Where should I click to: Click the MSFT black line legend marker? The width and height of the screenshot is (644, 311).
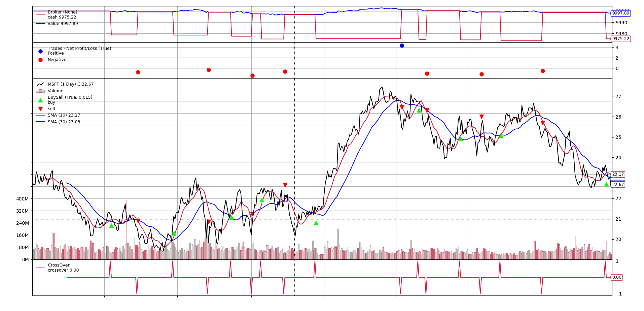pyautogui.click(x=40, y=84)
